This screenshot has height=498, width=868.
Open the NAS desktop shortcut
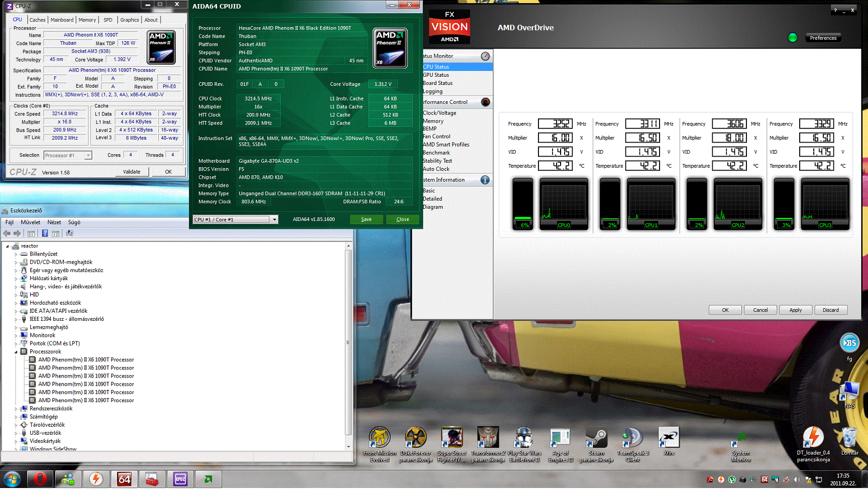pyautogui.click(x=850, y=395)
